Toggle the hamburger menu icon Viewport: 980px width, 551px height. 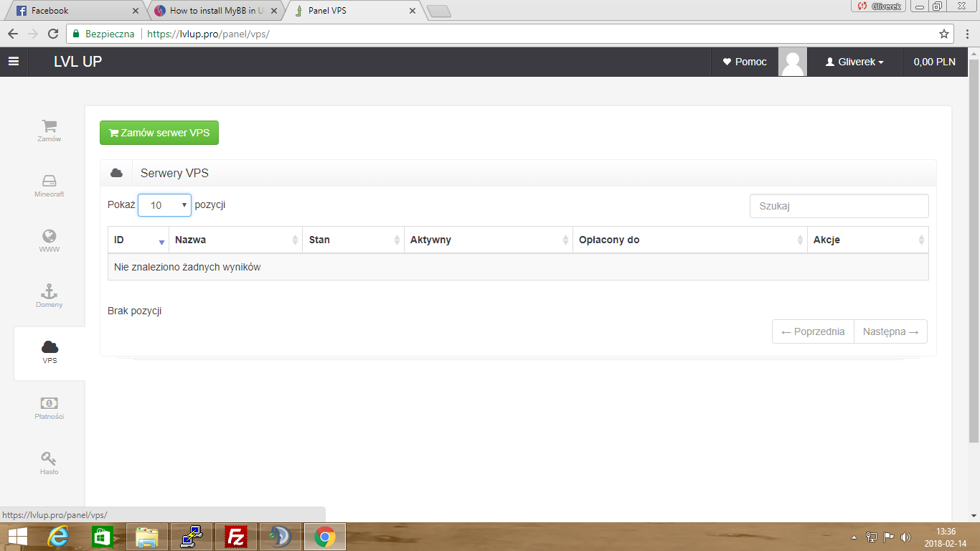[x=14, y=62]
